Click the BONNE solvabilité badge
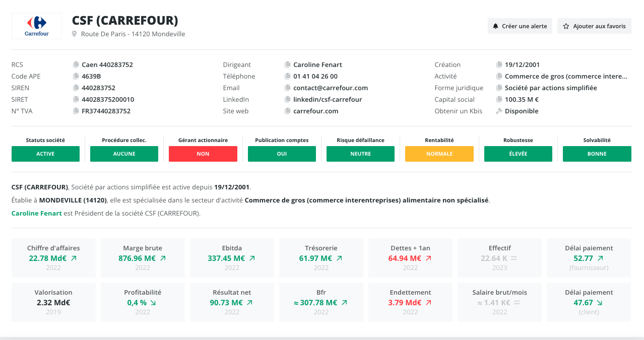The width and height of the screenshot is (644, 340). point(597,154)
